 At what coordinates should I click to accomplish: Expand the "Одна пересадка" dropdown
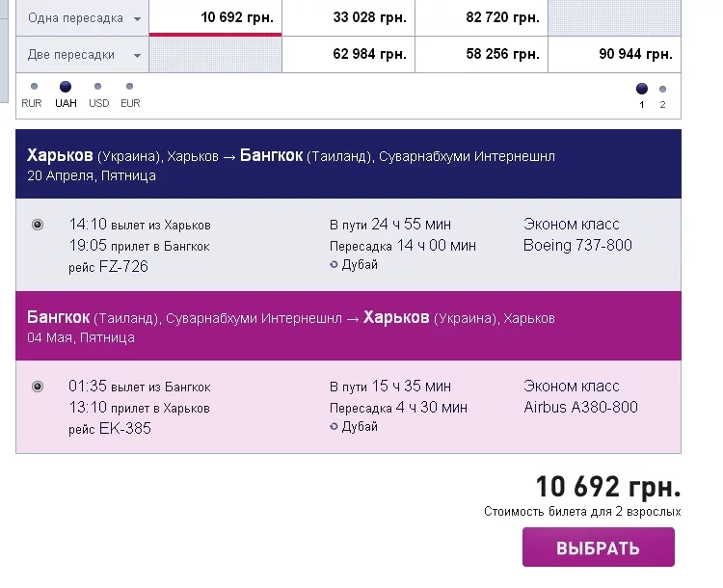tap(137, 19)
